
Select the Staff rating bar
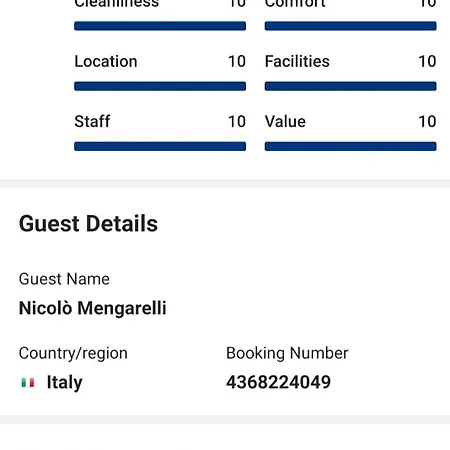(x=160, y=146)
